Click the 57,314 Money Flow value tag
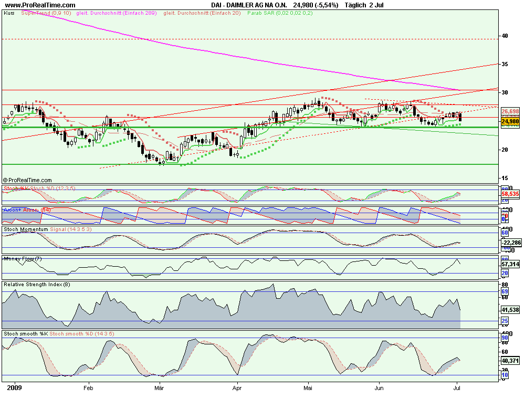The width and height of the screenshot is (525, 420). pyautogui.click(x=510, y=265)
